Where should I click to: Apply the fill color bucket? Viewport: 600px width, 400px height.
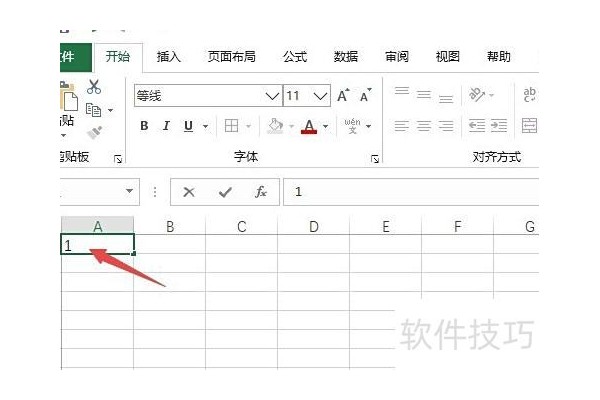tap(275, 126)
